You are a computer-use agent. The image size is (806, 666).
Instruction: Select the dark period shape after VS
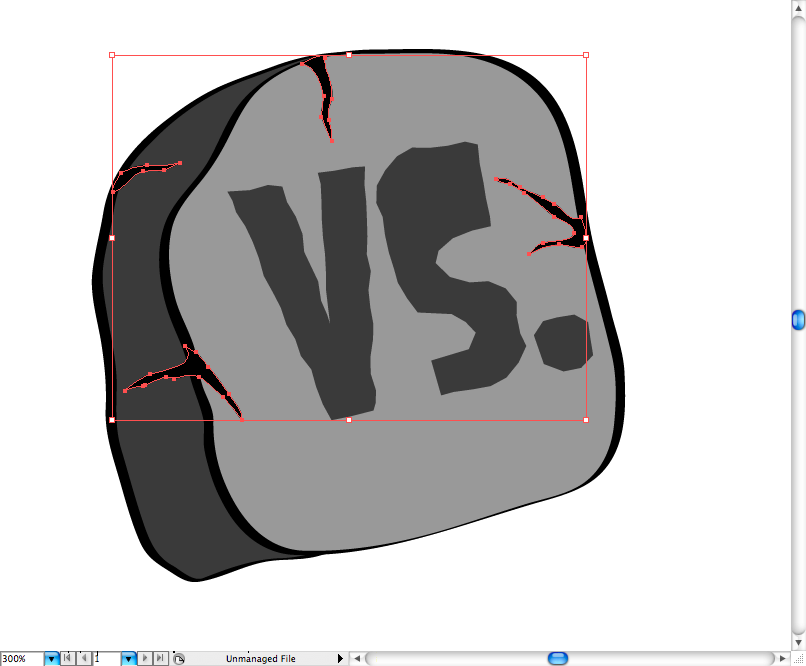(x=562, y=342)
